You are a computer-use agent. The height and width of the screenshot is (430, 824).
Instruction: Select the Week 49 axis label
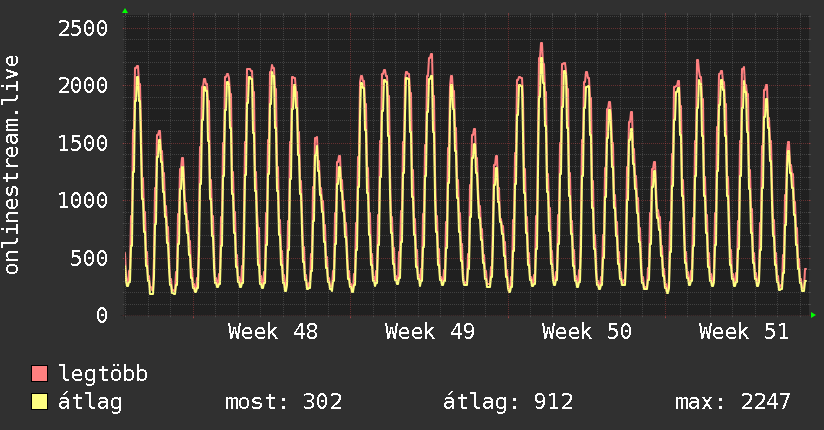(429, 332)
